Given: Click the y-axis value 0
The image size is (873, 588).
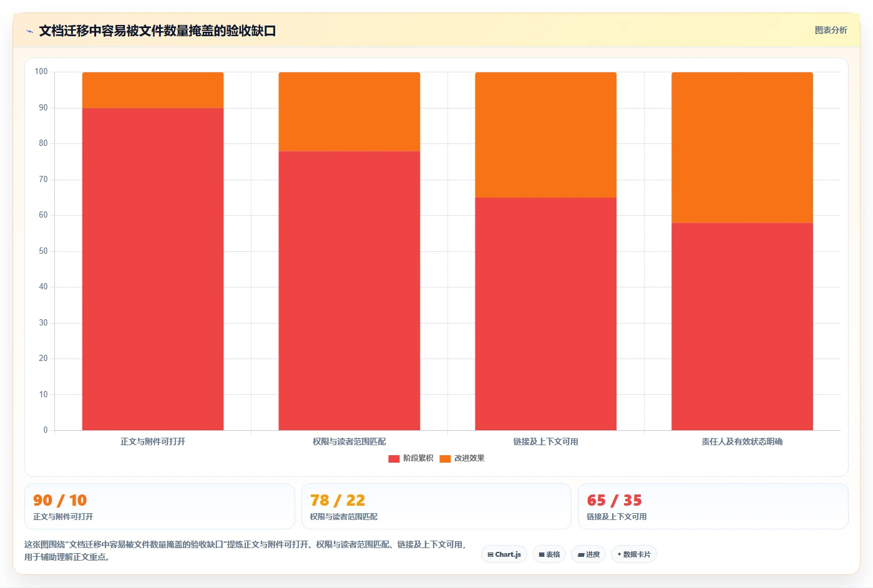Looking at the screenshot, I should tap(46, 430).
